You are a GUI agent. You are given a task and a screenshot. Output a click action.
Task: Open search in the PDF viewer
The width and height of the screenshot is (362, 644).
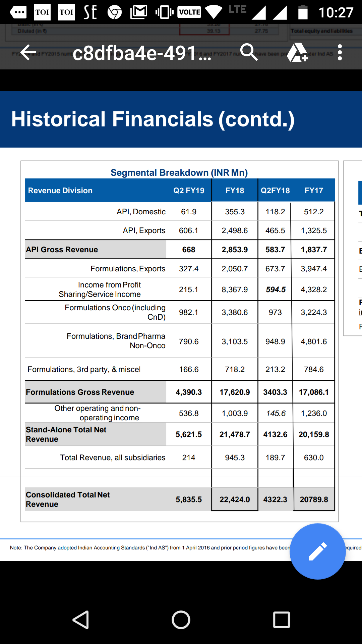tap(249, 52)
